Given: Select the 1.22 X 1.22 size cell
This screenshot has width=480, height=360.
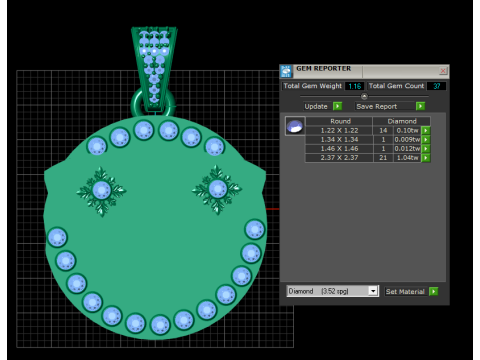Looking at the screenshot, I should pos(339,130).
